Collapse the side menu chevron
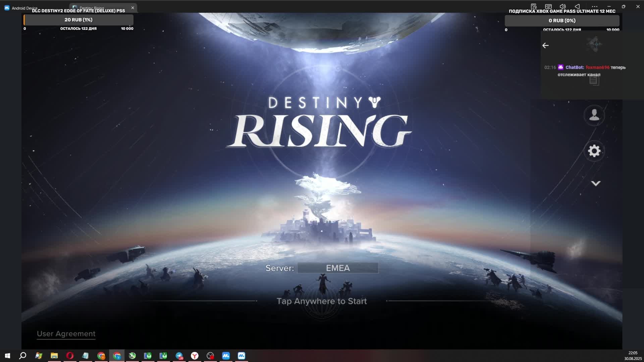Image resolution: width=644 pixels, height=362 pixels. pyautogui.click(x=595, y=183)
